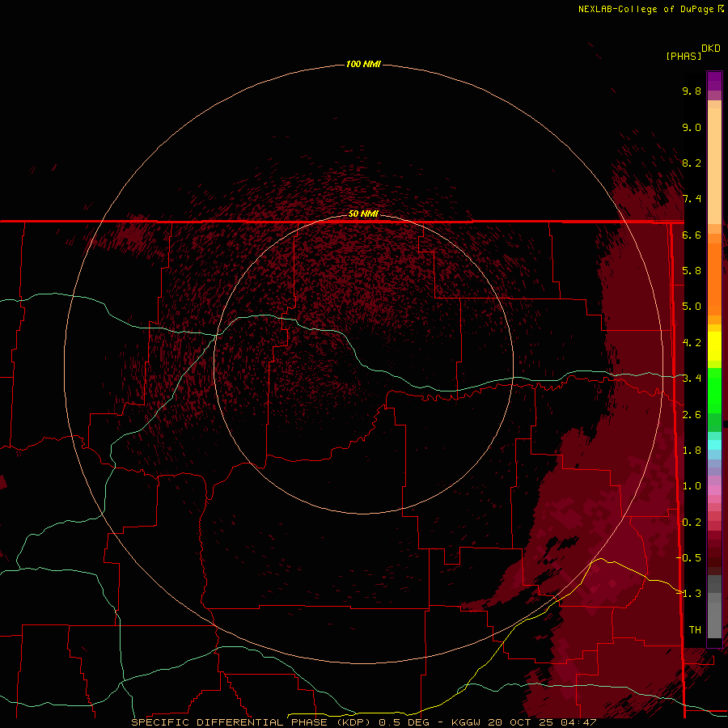Click the 1.8 legend value

(x=692, y=451)
